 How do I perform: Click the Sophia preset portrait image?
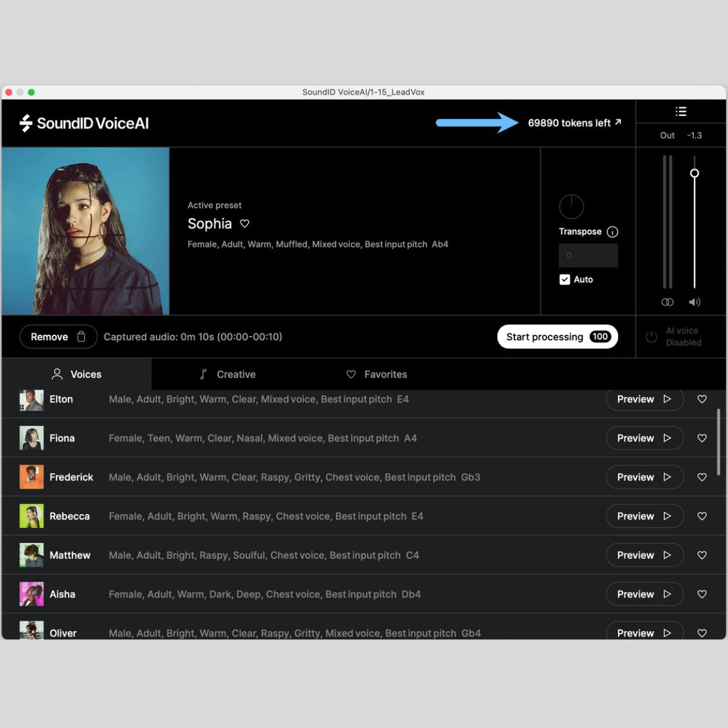86,231
